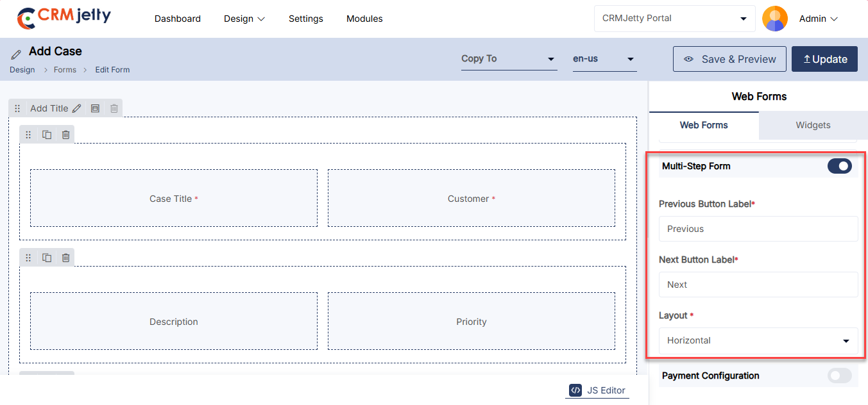
Task: Delete the row containing the Case Title field
Action: [65, 135]
